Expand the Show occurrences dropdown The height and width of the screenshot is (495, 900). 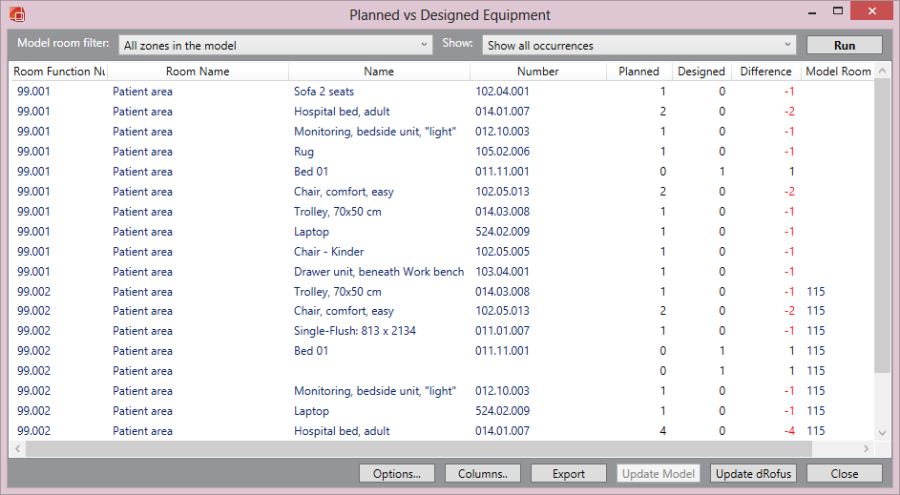638,45
